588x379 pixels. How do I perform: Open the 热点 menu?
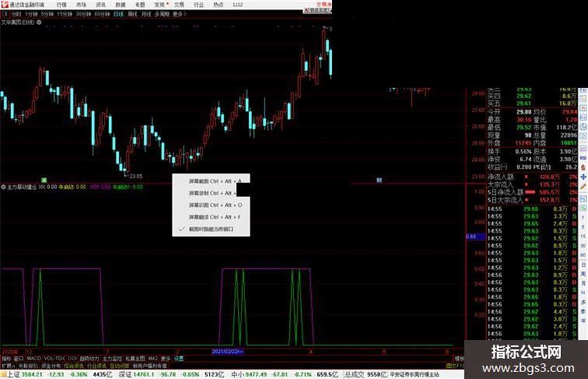click(218, 5)
